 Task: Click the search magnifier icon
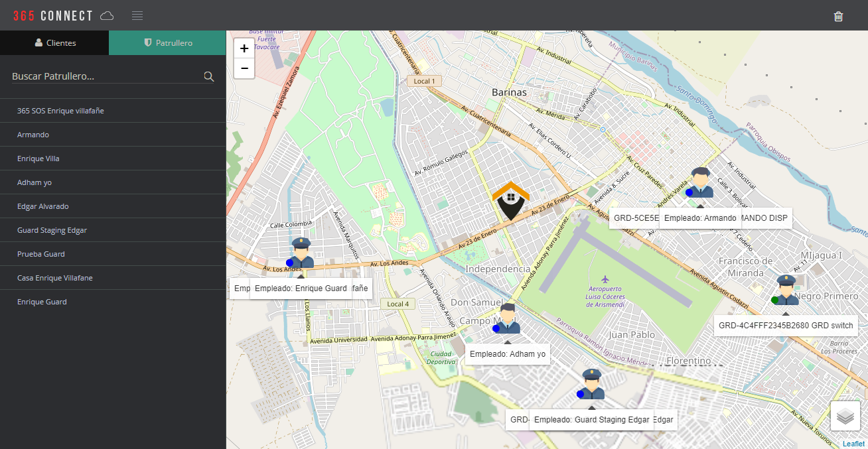[209, 77]
